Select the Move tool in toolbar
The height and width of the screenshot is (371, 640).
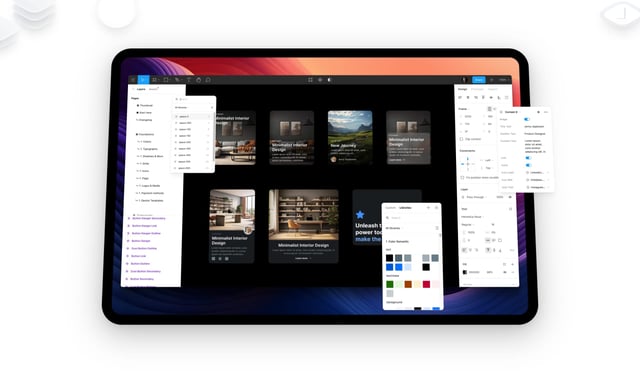click(x=143, y=80)
